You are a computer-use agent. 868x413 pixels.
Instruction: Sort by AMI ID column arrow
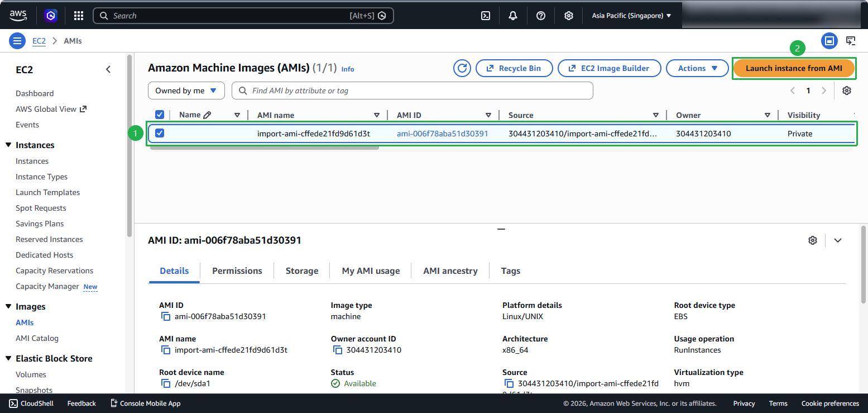click(x=488, y=115)
